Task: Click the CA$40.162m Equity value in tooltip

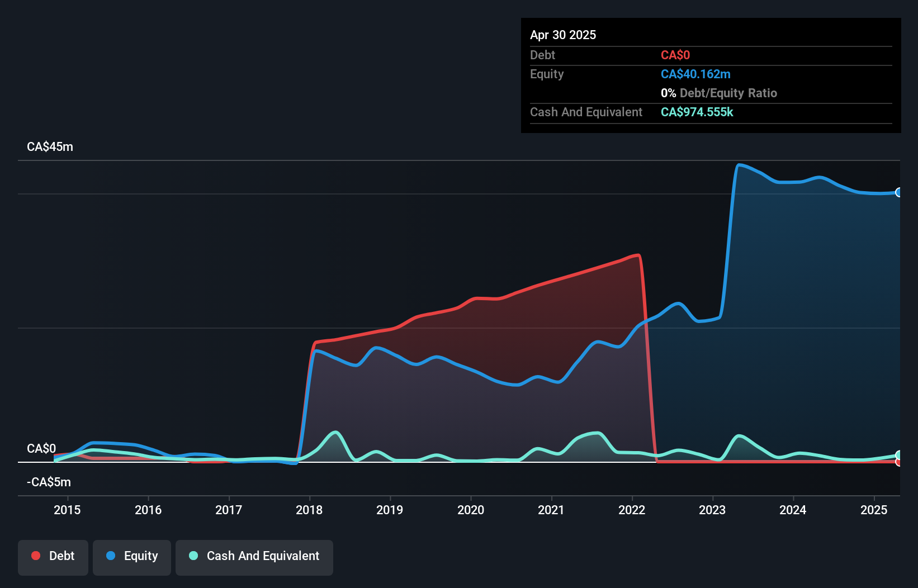Action: click(x=695, y=74)
